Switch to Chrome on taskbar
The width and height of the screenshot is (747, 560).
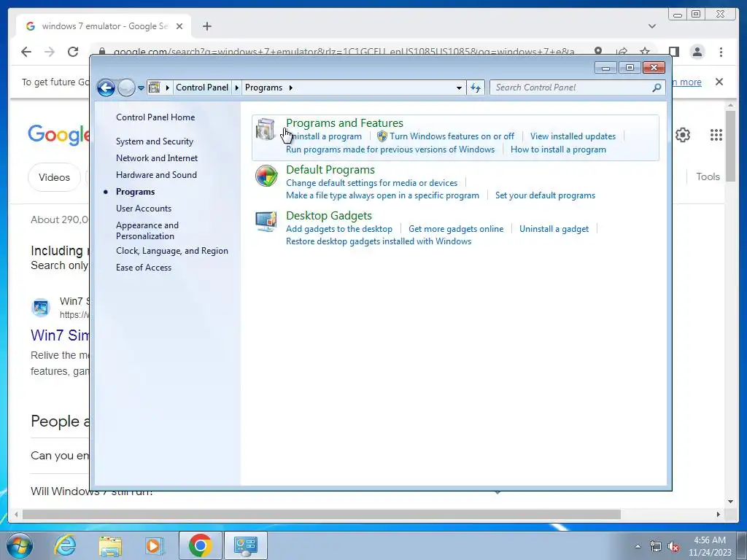pos(200,545)
